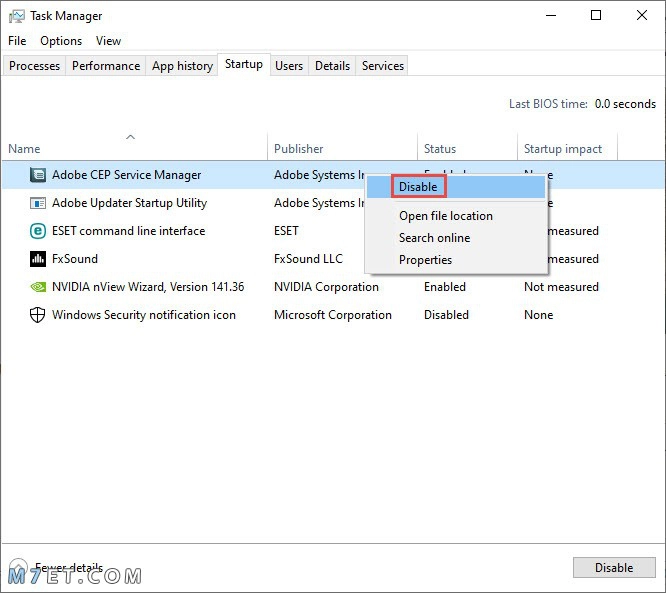The image size is (666, 593).
Task: Click the Last BIOS time value
Action: (x=625, y=104)
